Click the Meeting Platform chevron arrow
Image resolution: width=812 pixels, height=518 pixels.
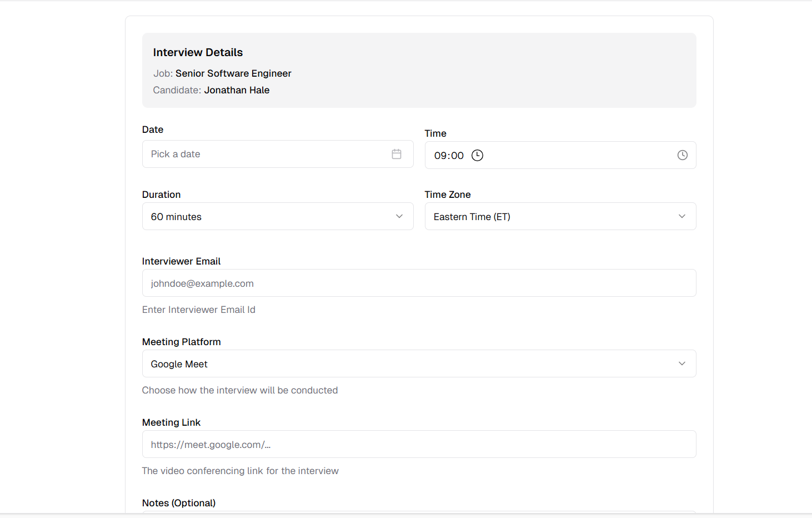coord(681,363)
